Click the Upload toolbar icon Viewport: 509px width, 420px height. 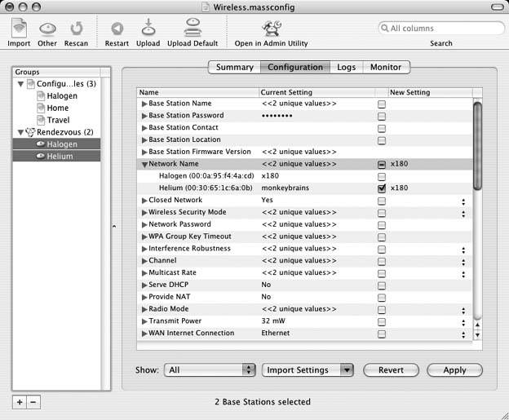tap(148, 29)
